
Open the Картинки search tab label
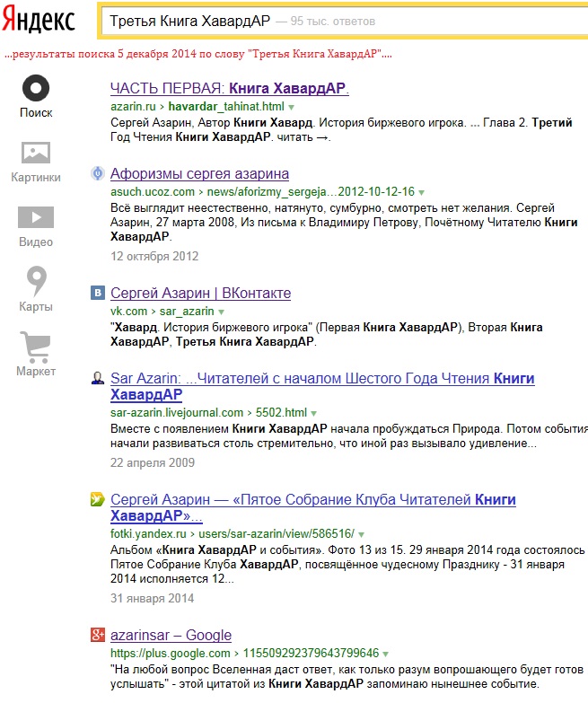pyautogui.click(x=36, y=177)
